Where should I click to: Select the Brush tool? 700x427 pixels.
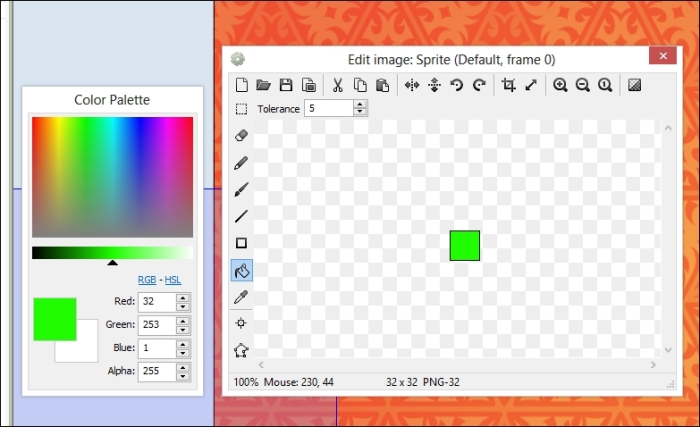pos(241,189)
